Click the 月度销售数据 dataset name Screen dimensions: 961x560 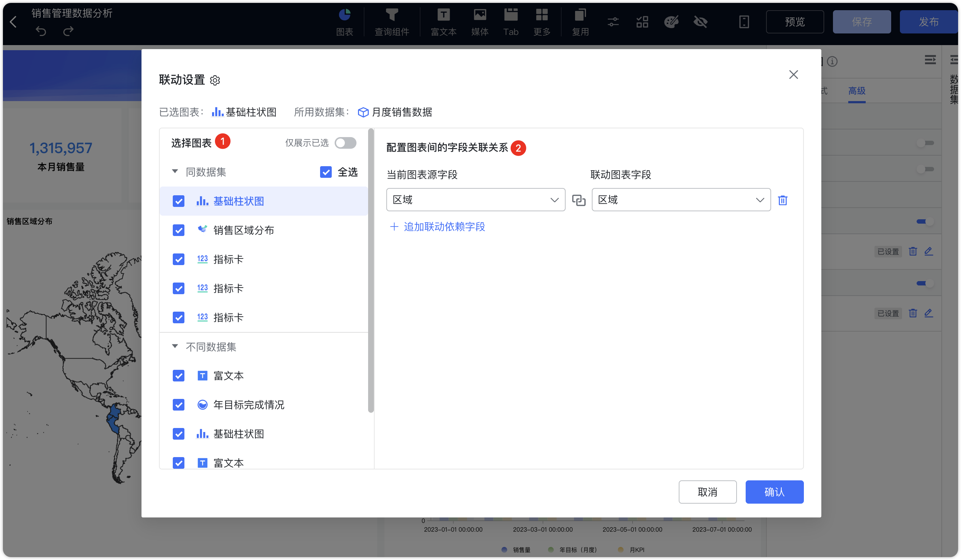pos(402,112)
